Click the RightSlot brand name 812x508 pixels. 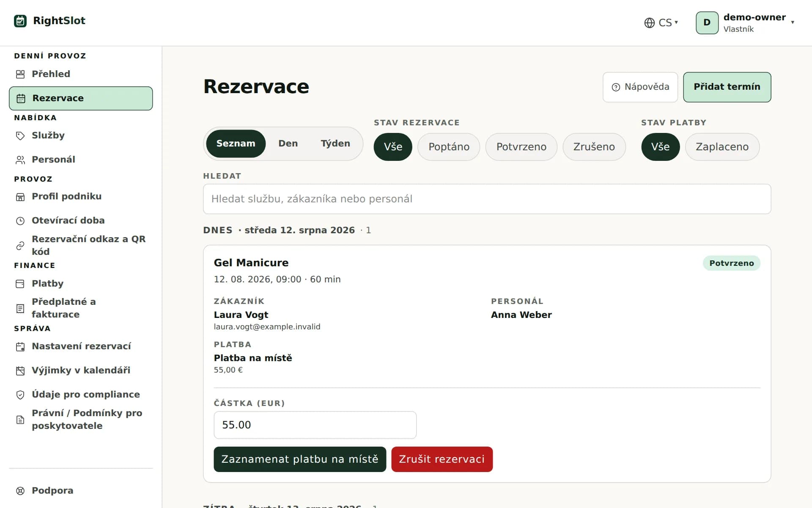tap(59, 21)
